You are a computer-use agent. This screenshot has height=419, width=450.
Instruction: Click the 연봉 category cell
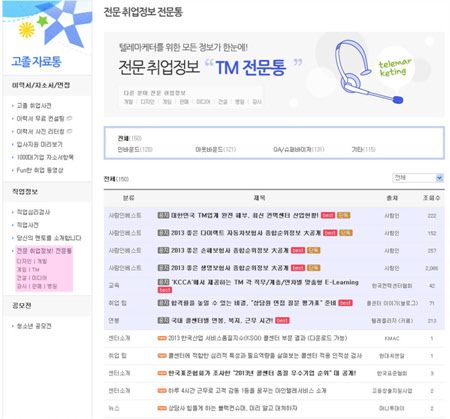[x=113, y=320]
